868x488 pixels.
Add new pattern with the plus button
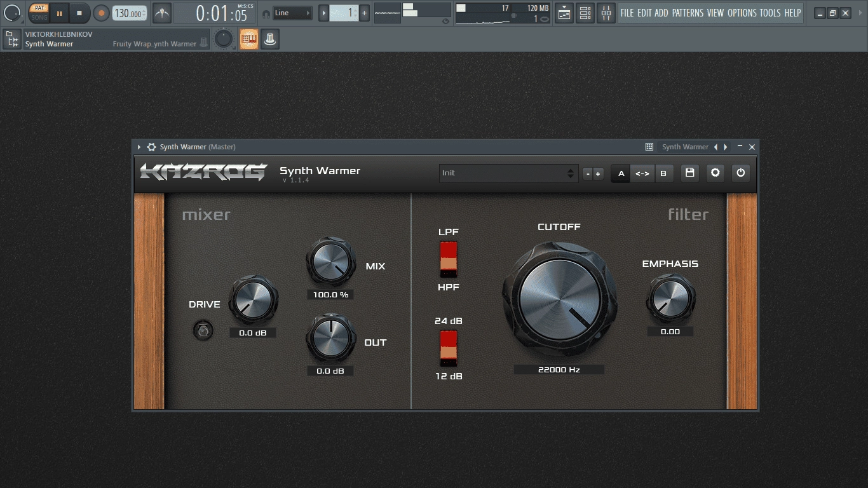point(364,13)
